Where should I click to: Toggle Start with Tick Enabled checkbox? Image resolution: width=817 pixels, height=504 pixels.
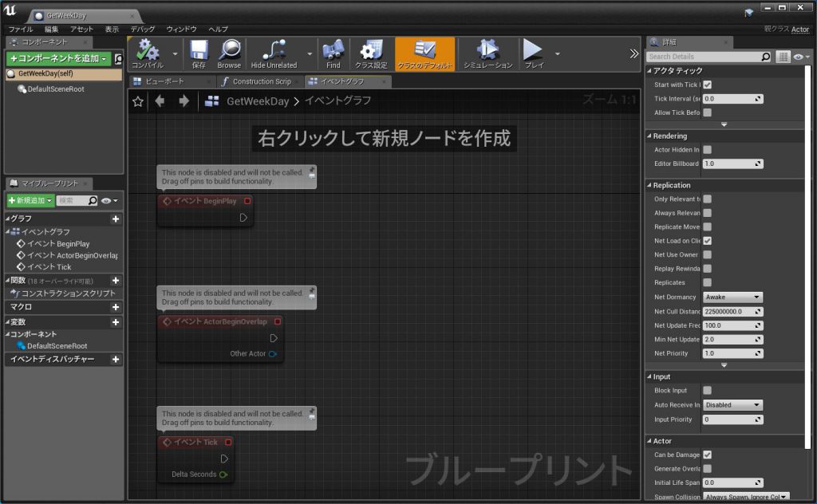pos(707,85)
